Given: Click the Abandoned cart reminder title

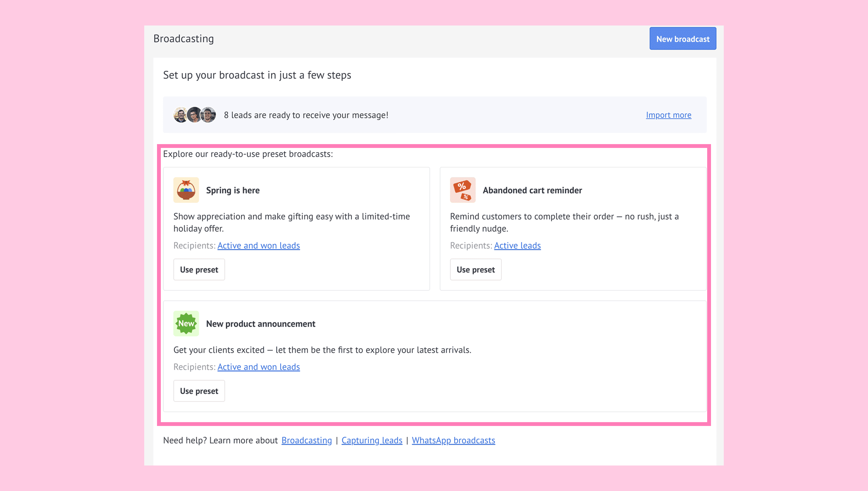Looking at the screenshot, I should (x=532, y=191).
